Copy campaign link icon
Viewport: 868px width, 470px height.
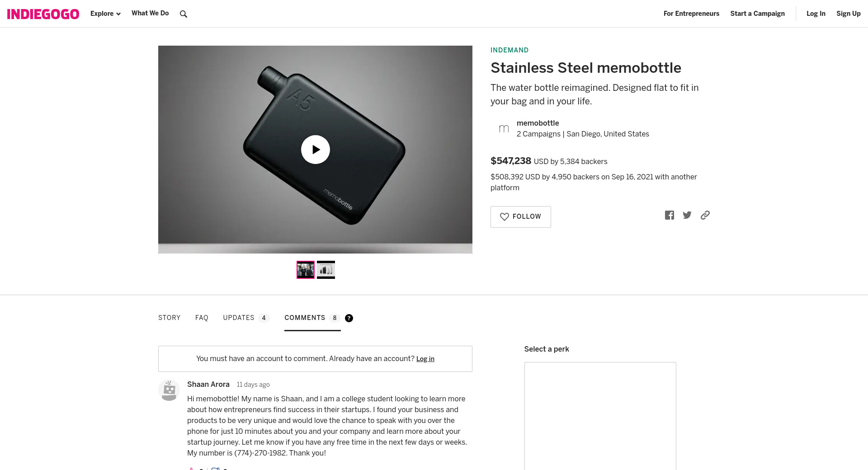pyautogui.click(x=705, y=215)
